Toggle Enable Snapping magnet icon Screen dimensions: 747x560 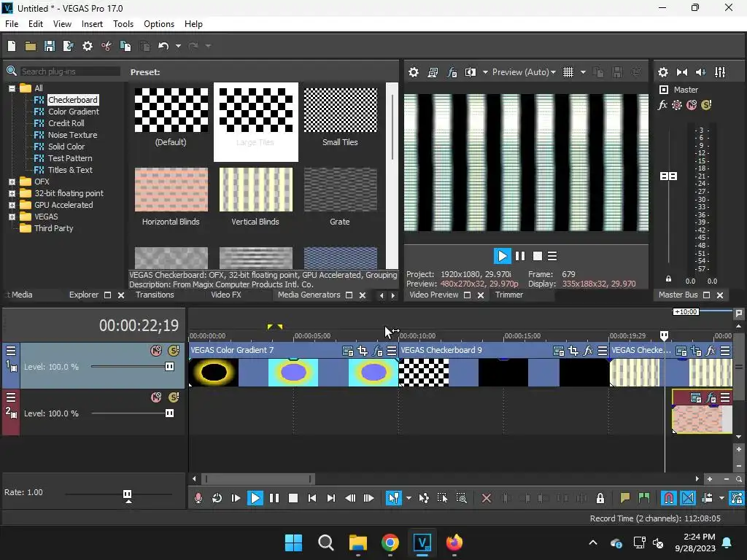[668, 498]
